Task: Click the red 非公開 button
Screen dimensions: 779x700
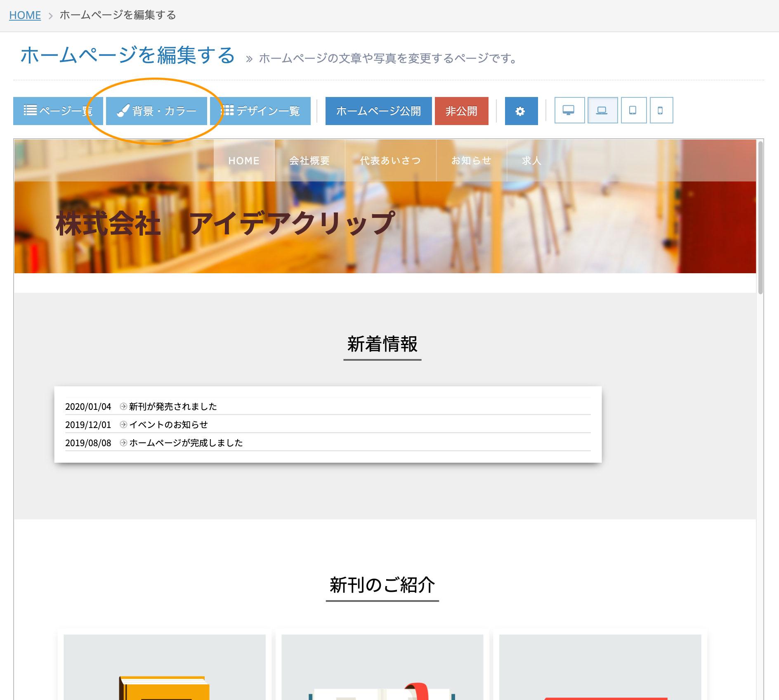Action: click(x=461, y=111)
